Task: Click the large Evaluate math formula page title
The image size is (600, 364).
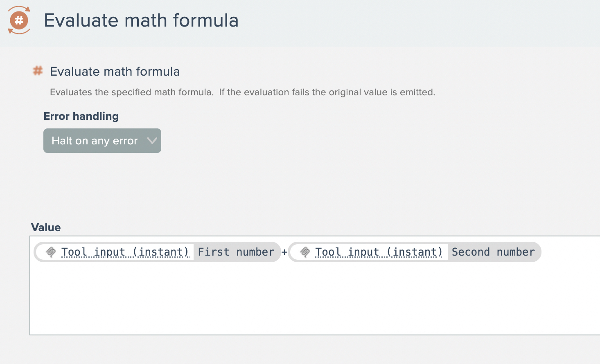Action: (x=141, y=20)
